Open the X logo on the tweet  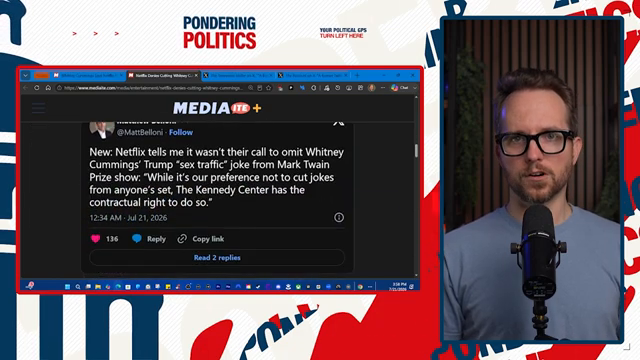click(338, 122)
